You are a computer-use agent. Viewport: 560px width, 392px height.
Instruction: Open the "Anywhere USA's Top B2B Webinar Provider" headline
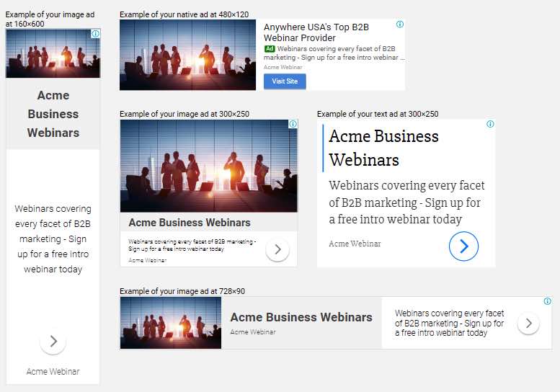tap(316, 32)
